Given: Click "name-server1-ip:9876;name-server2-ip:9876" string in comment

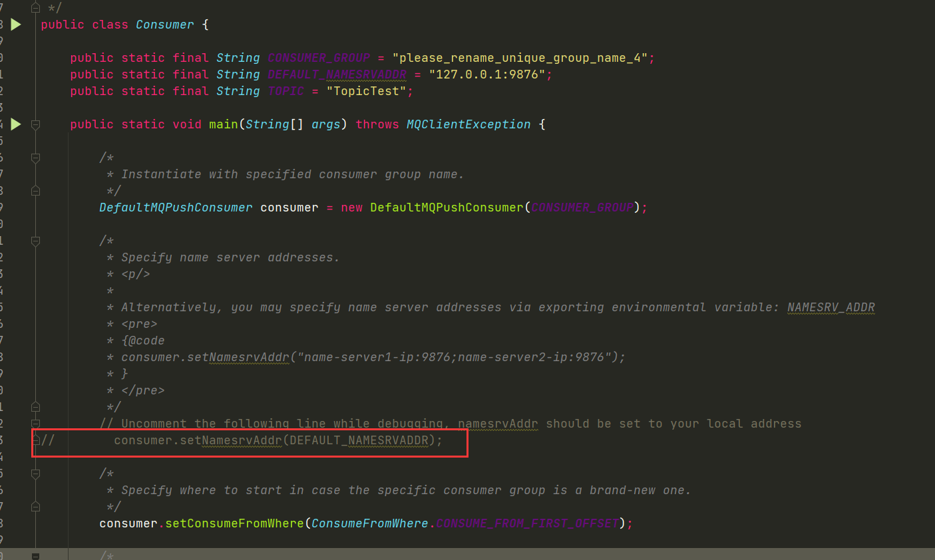Looking at the screenshot, I should (454, 357).
